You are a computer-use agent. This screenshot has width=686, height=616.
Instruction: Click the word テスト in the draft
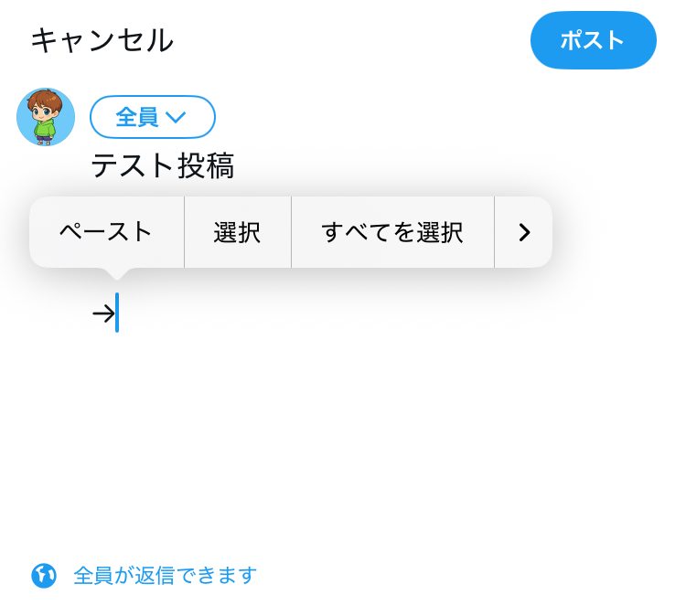[x=132, y=166]
